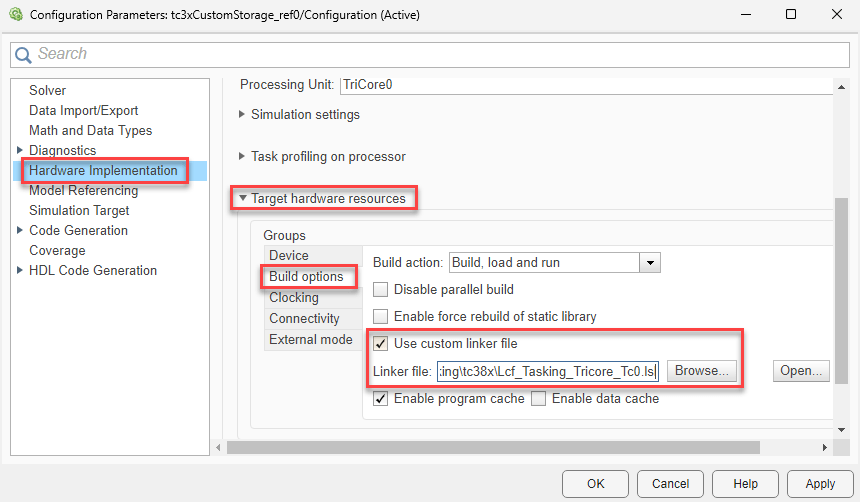Select Build options in Groups list
This screenshot has width=860, height=502.
click(306, 277)
